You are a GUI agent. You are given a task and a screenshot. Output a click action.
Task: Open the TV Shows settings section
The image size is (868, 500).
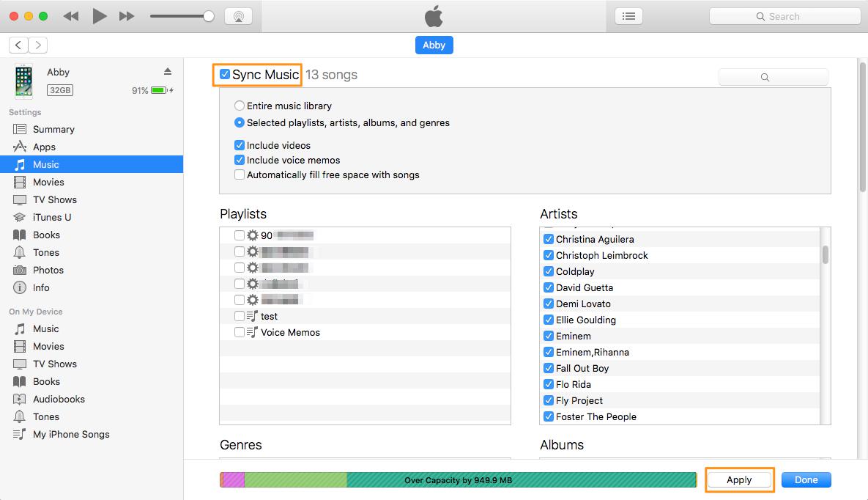(x=56, y=199)
